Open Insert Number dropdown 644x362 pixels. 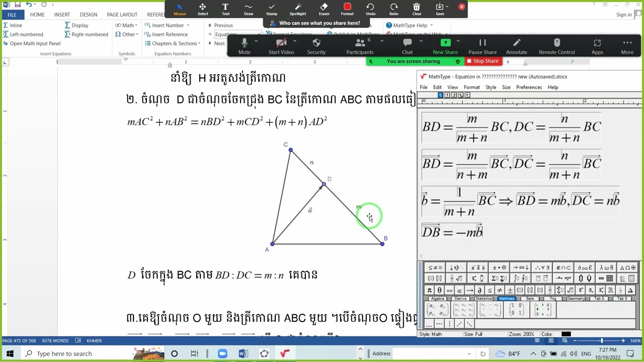[x=167, y=25]
